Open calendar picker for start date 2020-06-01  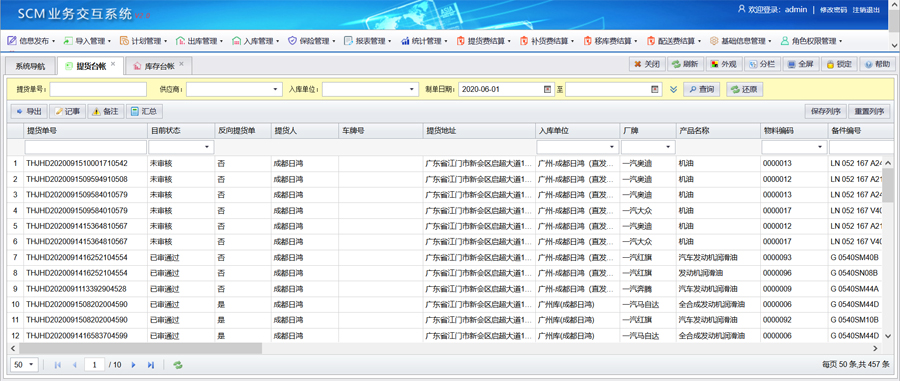point(547,90)
